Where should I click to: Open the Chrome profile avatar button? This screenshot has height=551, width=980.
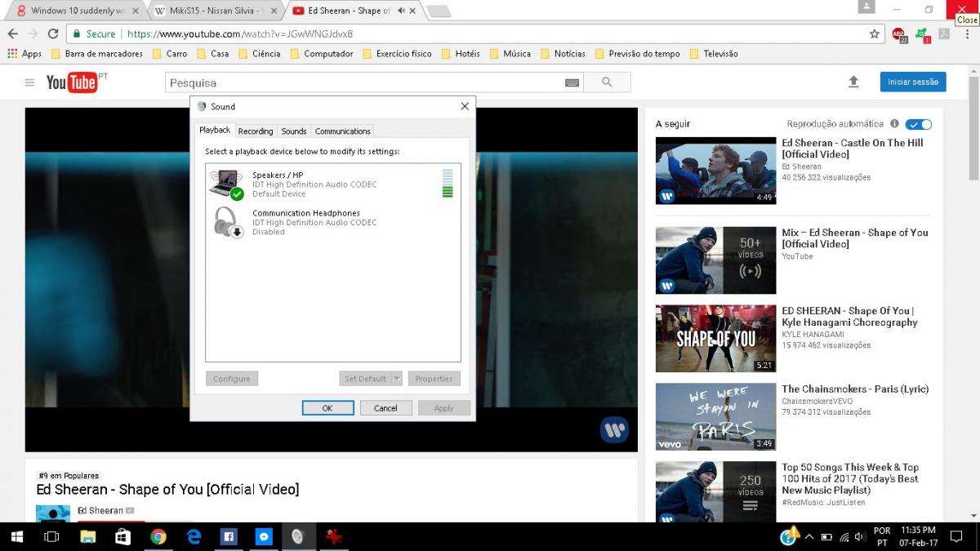pyautogui.click(x=866, y=7)
